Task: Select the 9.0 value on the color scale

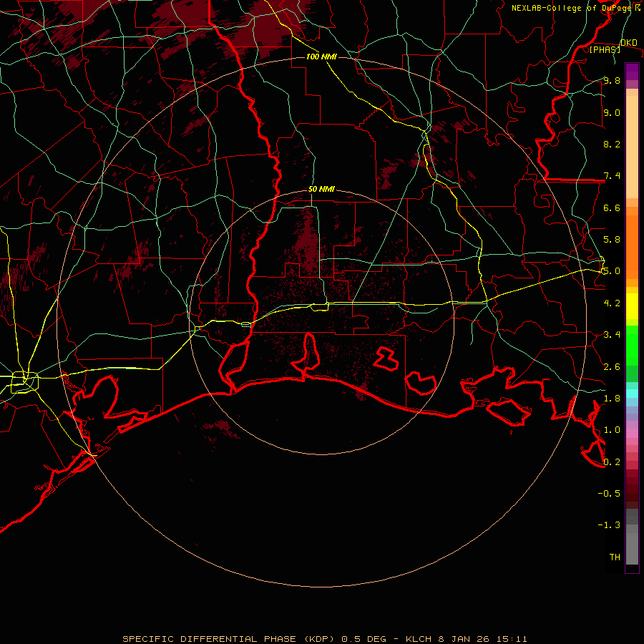Action: point(612,112)
